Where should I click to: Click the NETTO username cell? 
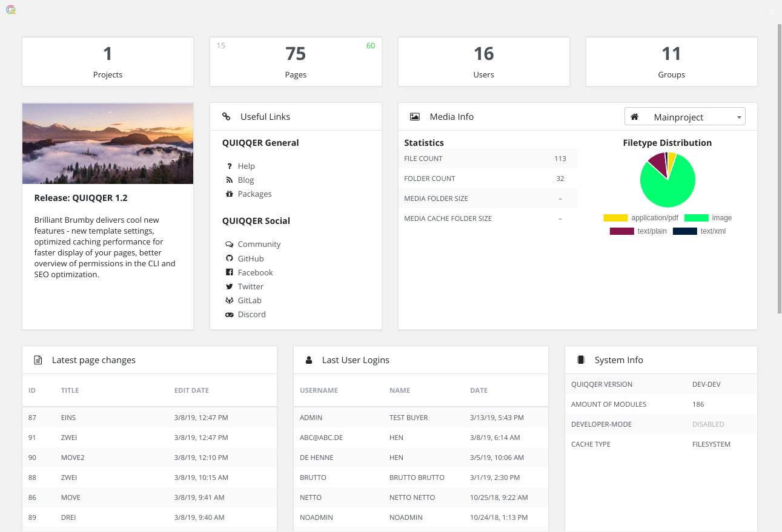pyautogui.click(x=311, y=498)
